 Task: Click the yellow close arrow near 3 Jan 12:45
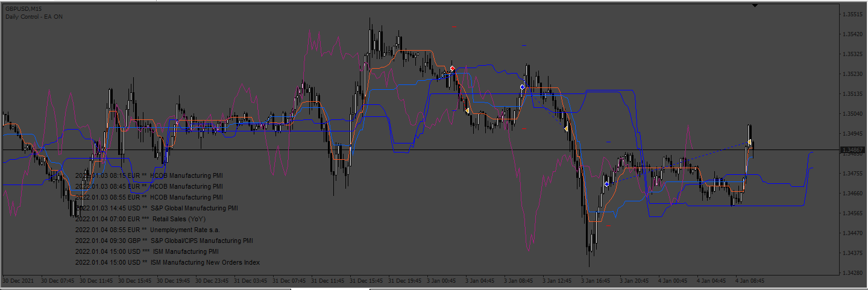point(565,128)
